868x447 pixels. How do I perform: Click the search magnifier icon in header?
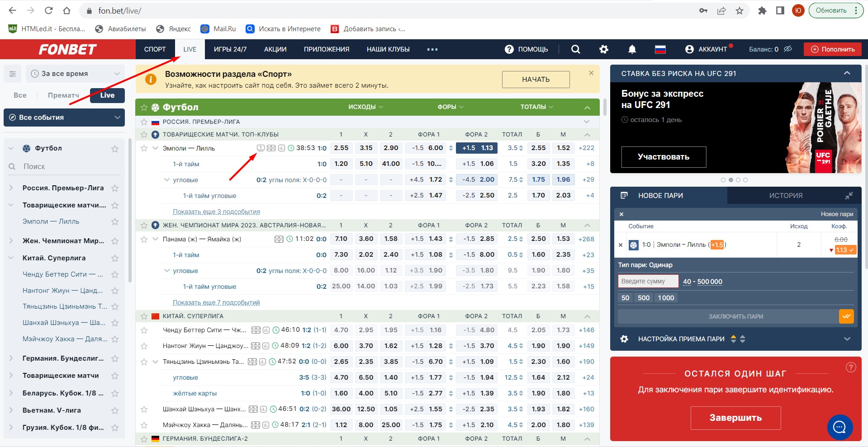pos(575,49)
